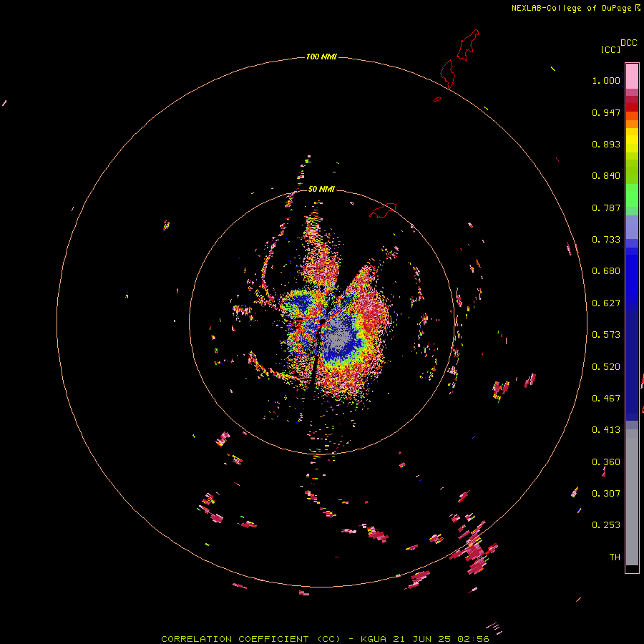644x644 pixels.
Task: Click the 0.947 color scale value
Action: [x=606, y=112]
